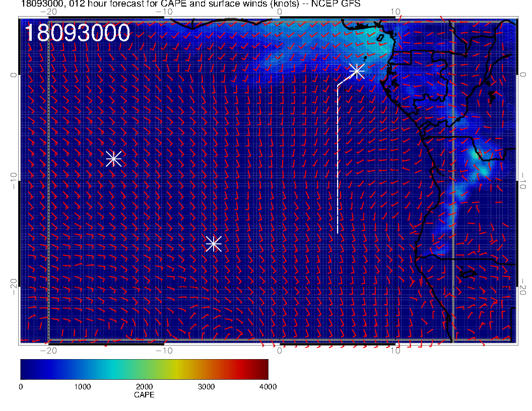Screen dimensions: 532x411
Task: Click the colorbar tick value 4000
Action: (268, 387)
